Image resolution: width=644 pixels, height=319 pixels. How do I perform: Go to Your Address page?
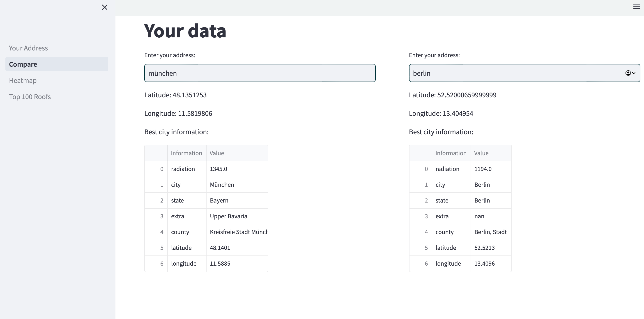point(28,48)
